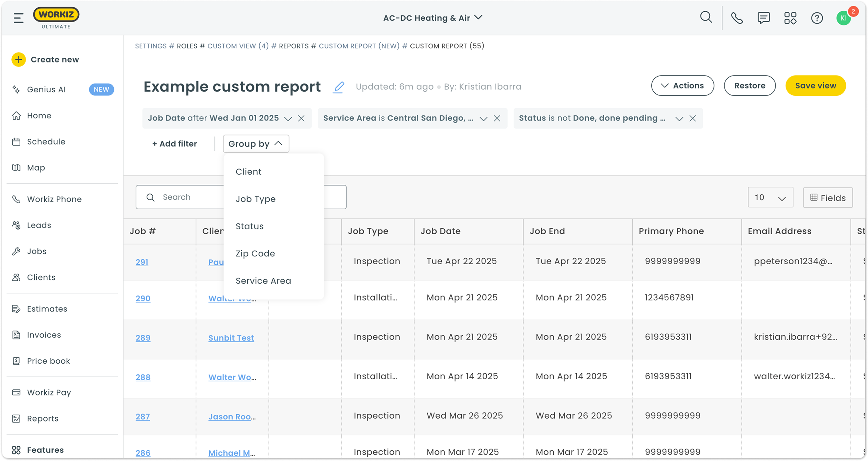Screen dimensions: 868x461
Task: Expand the Status filter chevron
Action: [679, 119]
